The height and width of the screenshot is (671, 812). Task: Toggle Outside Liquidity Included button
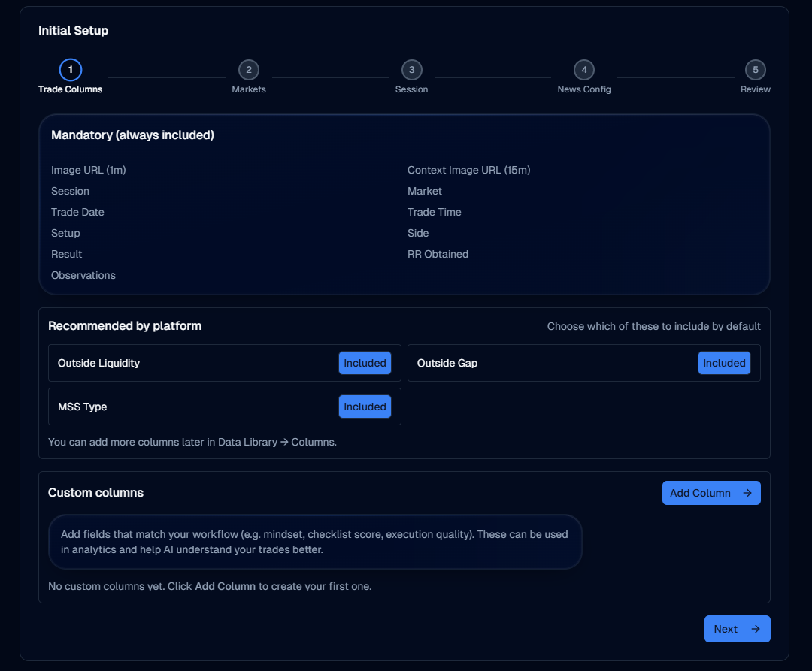[x=365, y=363]
